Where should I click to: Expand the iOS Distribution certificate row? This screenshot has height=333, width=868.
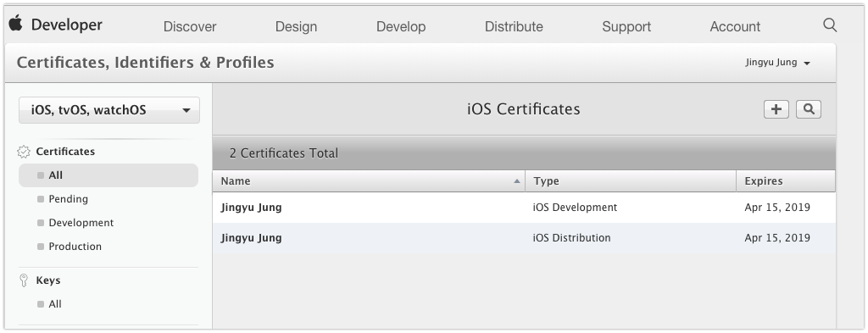[524, 238]
